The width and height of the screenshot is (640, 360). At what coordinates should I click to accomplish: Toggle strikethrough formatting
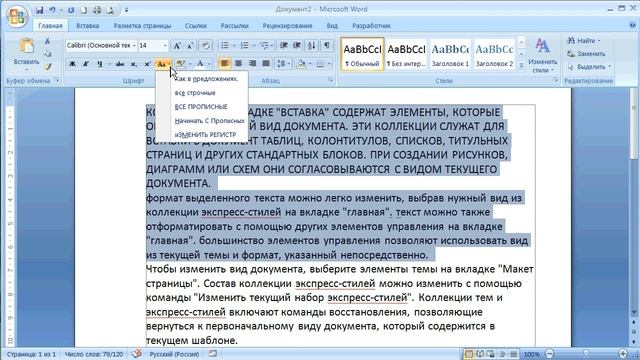(x=120, y=64)
